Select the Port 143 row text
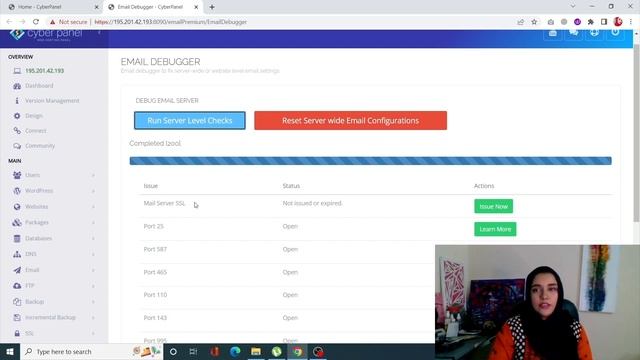The image size is (640, 360). coord(155,318)
